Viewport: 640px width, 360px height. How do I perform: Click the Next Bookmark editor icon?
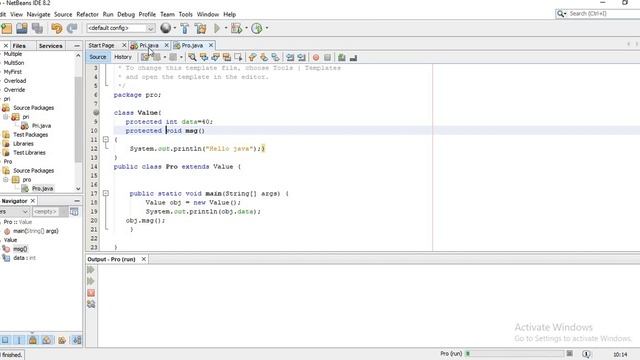pyautogui.click(x=264, y=58)
